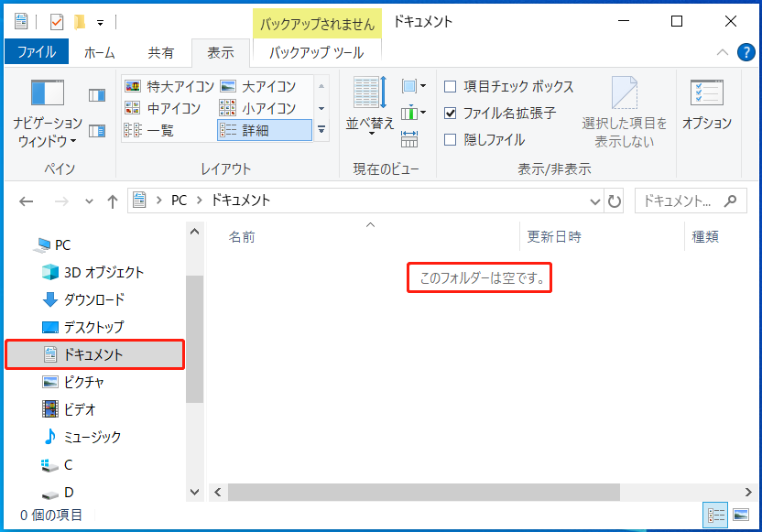Click size all columns to fit icon

point(409,139)
